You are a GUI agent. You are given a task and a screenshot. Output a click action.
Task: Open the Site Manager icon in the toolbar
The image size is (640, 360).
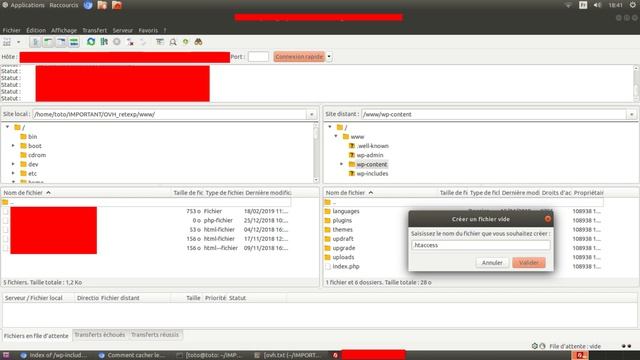tap(7, 42)
